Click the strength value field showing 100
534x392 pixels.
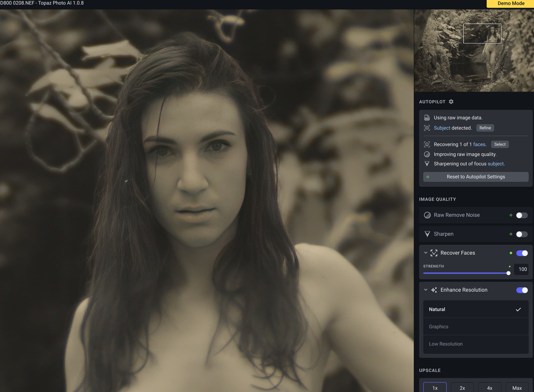[x=522, y=269]
